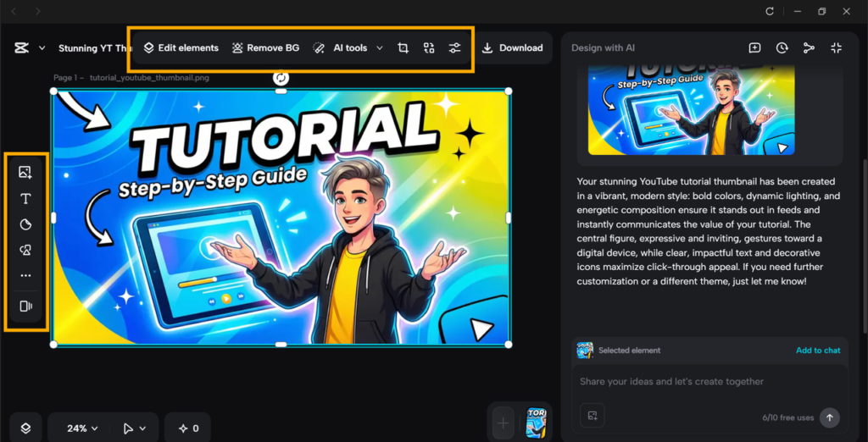Click the add new page plus button
The height and width of the screenshot is (442, 868).
point(504,423)
